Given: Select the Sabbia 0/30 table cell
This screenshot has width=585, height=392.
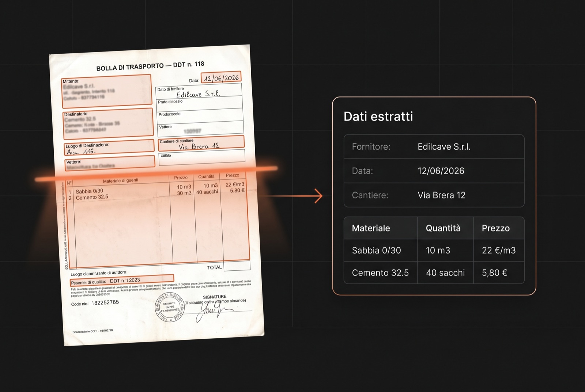Looking at the screenshot, I should coord(381,251).
